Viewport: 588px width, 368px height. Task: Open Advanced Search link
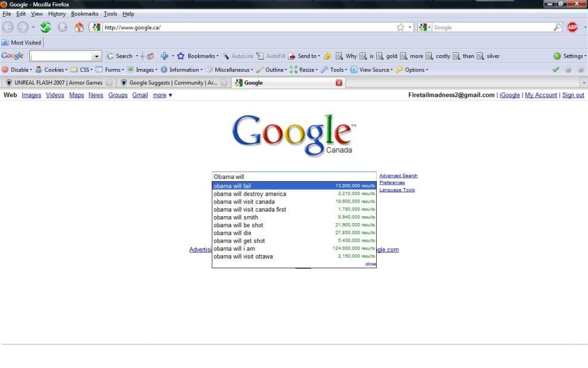399,175
